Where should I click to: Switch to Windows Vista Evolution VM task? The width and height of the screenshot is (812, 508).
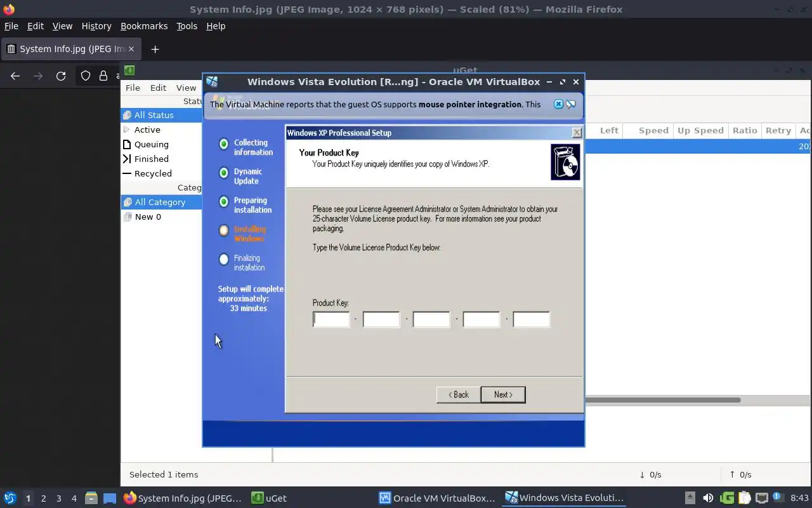[564, 498]
